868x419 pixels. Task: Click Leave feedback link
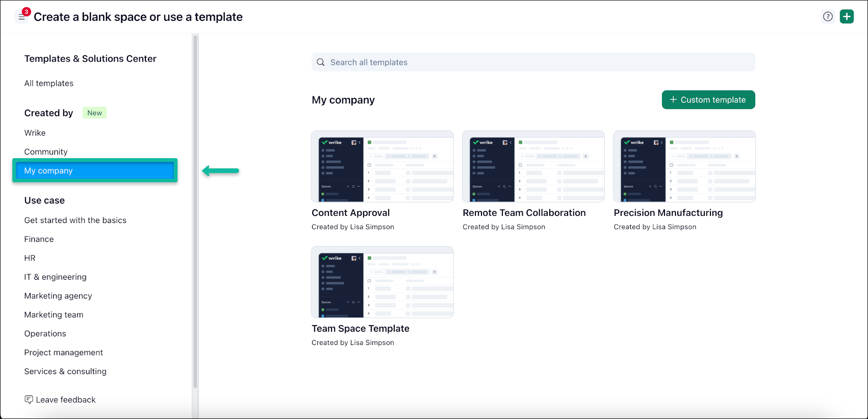66,400
